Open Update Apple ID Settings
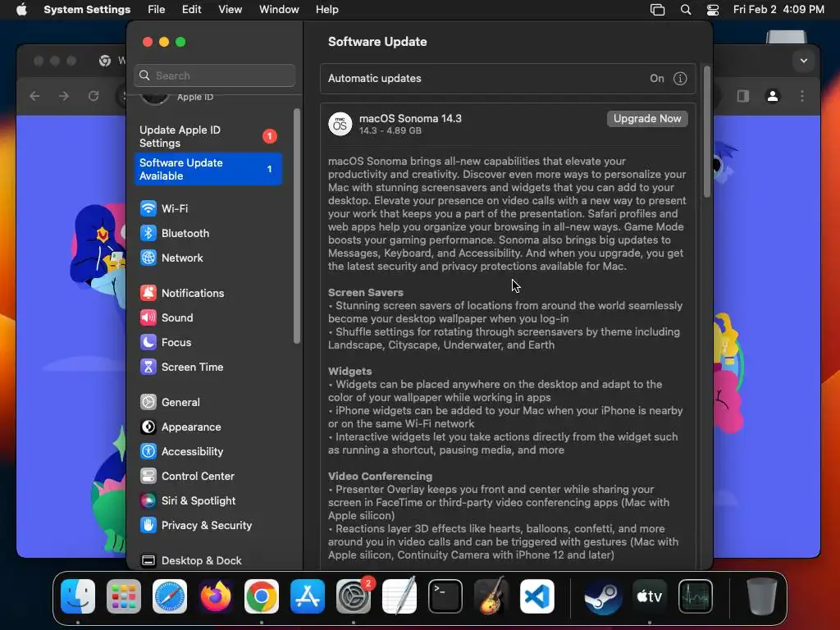The width and height of the screenshot is (840, 630). click(208, 137)
